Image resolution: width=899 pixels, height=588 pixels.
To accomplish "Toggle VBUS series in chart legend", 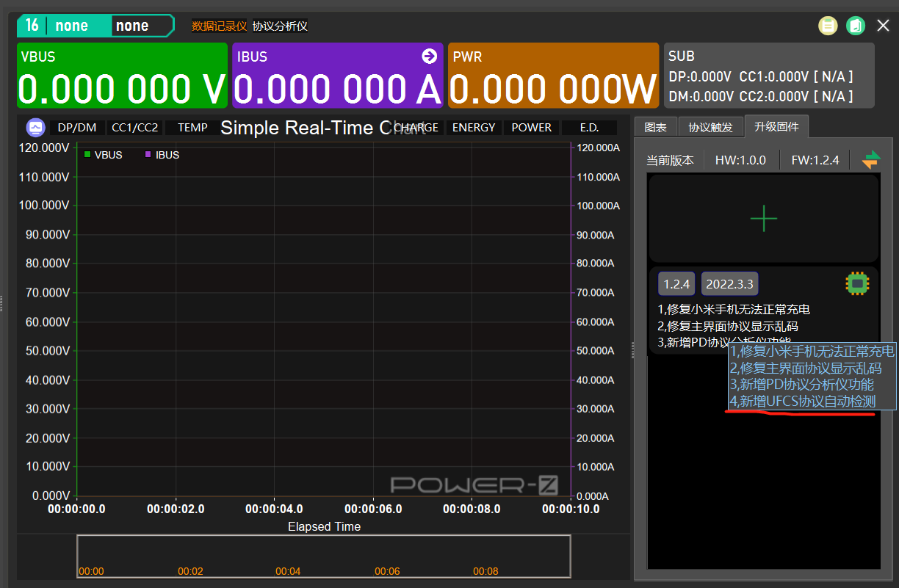I will [x=104, y=155].
